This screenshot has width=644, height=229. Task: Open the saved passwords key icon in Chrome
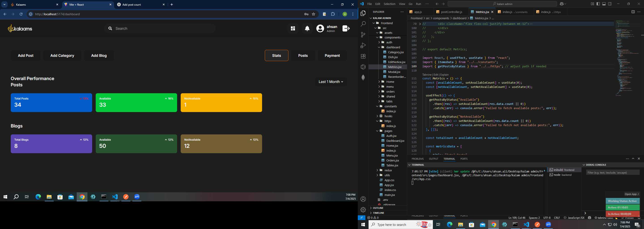[x=306, y=14]
